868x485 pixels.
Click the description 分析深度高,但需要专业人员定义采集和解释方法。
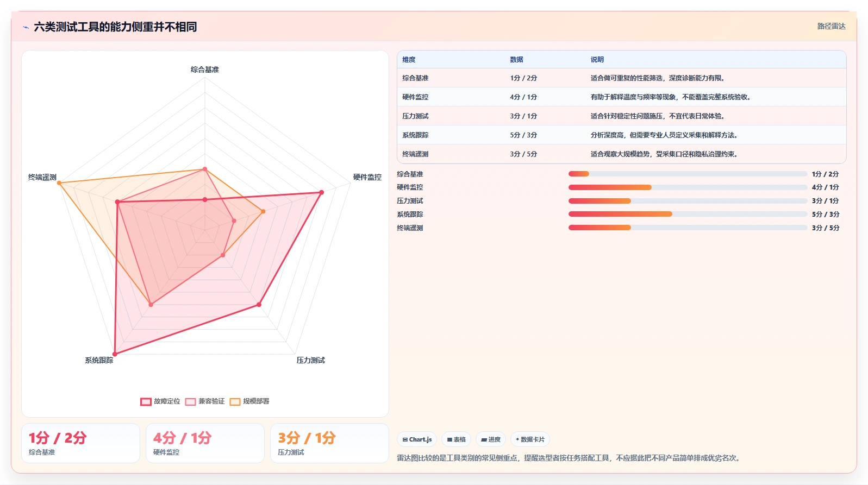pos(664,135)
